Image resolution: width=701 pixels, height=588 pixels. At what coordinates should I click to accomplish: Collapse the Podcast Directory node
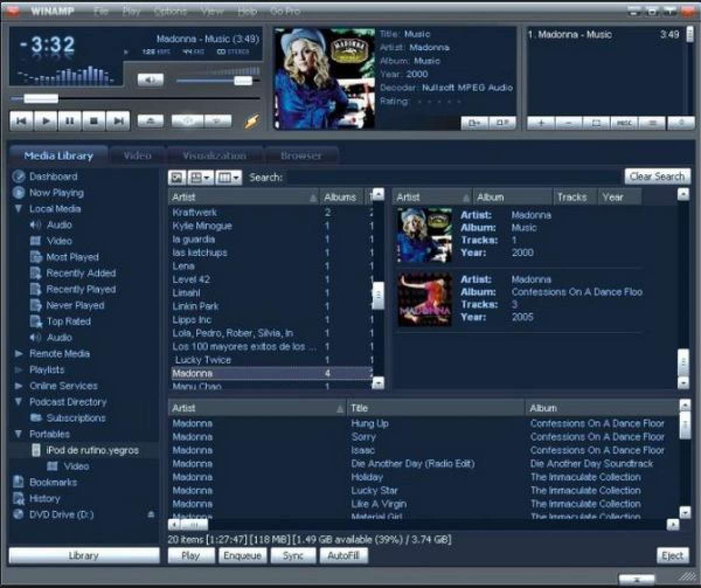19,402
